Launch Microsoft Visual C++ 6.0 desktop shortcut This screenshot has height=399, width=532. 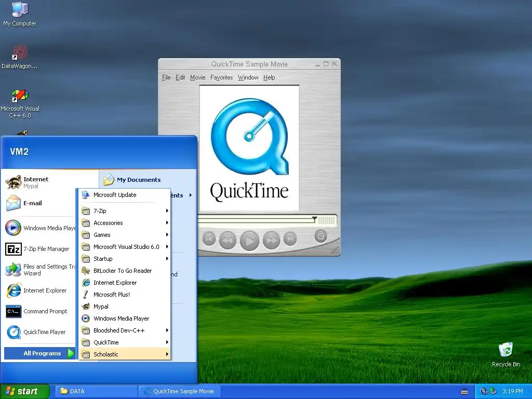[20, 103]
